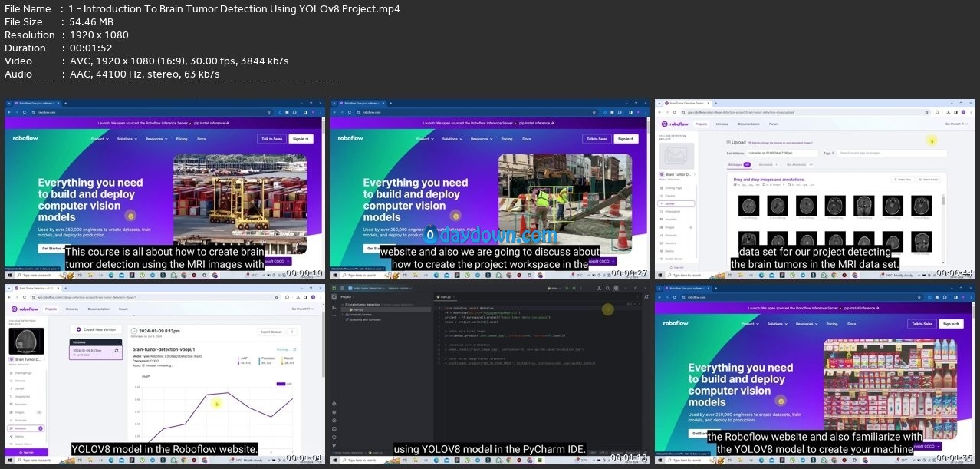This screenshot has width=980, height=469.
Task: Expand the Product menu in the 00:00:10 frame
Action: pos(98,139)
